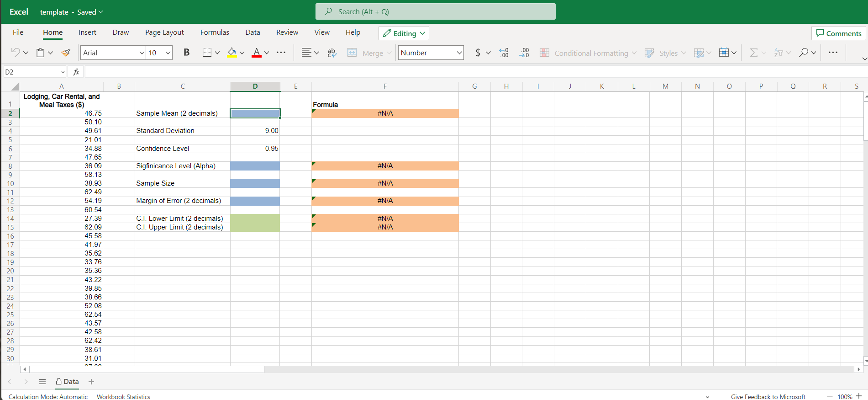Open the Number format dropdown
The width and height of the screenshot is (868, 400).
459,53
